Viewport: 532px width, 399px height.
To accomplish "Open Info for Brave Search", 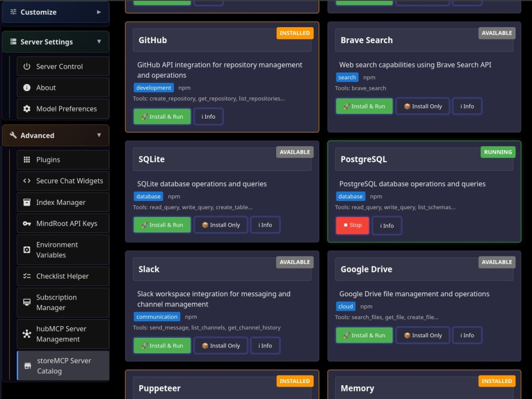I will pyautogui.click(x=467, y=106).
